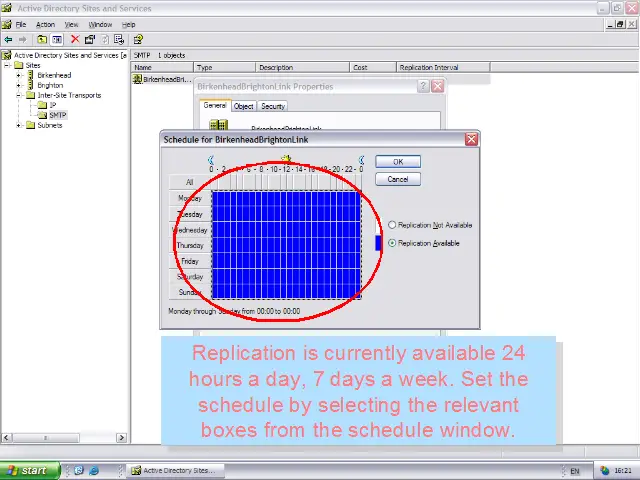Select Replication Available radio button
Image resolution: width=640 pixels, height=480 pixels.
tap(392, 243)
